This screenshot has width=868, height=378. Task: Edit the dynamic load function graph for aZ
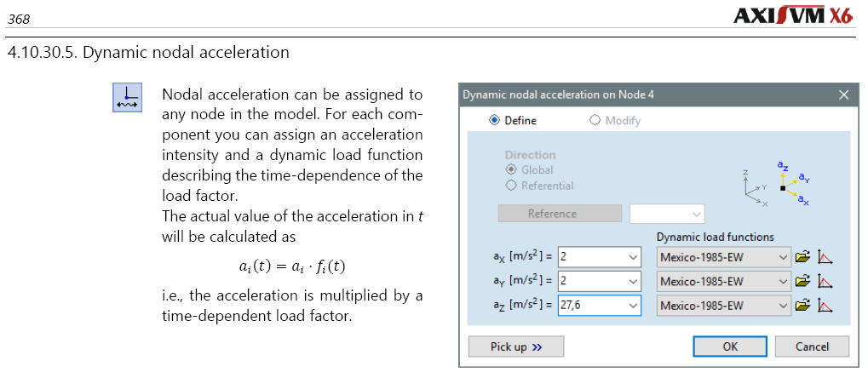825,306
